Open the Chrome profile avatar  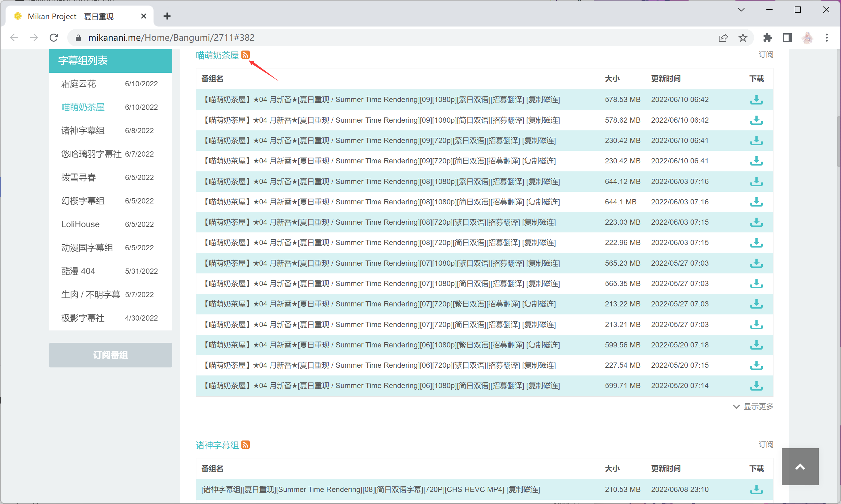tap(807, 37)
